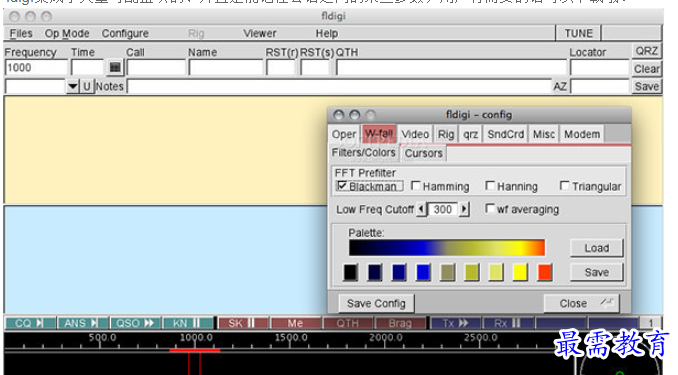
Task: Run the QSO macro button
Action: (x=135, y=323)
